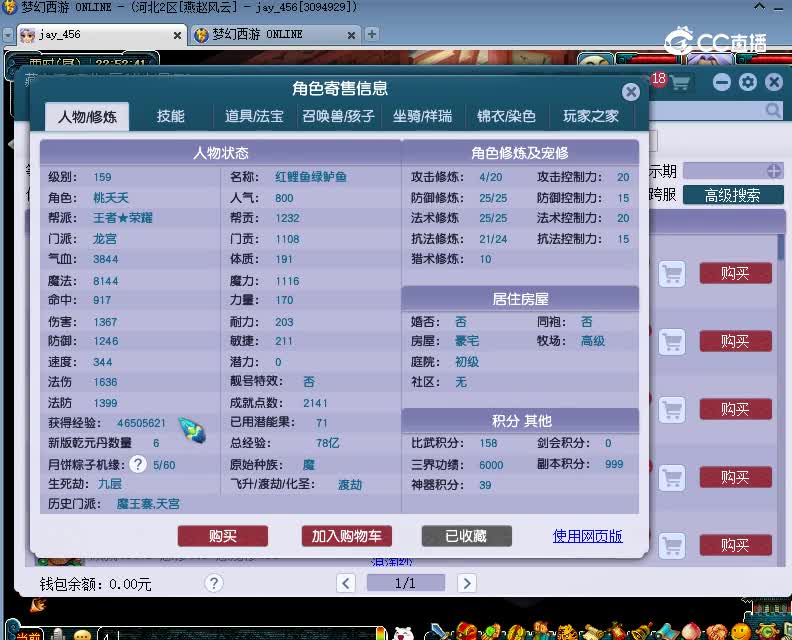Click the 高级搜索 button
This screenshot has height=640, width=792.
coord(733,195)
